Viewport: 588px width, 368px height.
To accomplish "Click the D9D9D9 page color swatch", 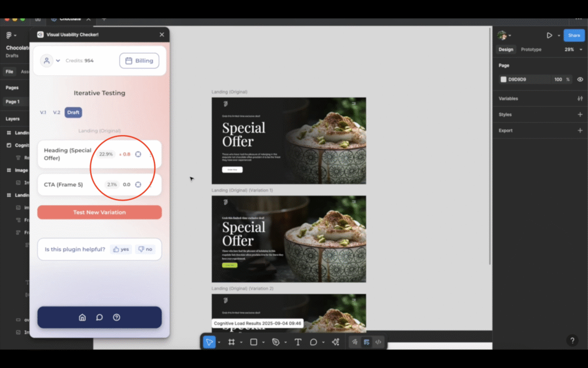I will coord(504,79).
